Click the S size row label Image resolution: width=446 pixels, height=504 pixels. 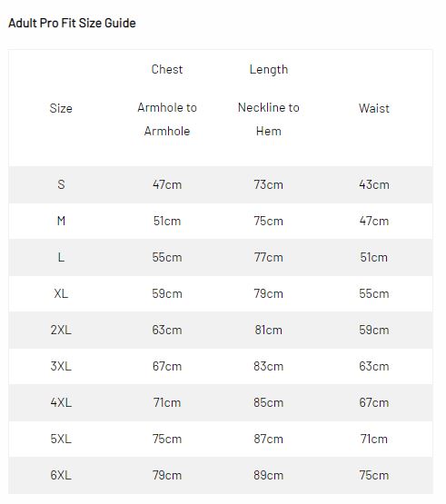tap(61, 184)
